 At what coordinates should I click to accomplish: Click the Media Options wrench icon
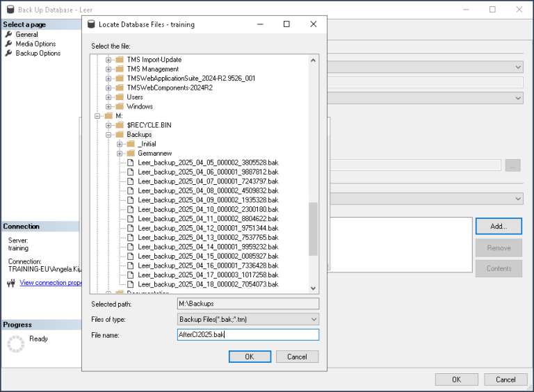(x=9, y=44)
